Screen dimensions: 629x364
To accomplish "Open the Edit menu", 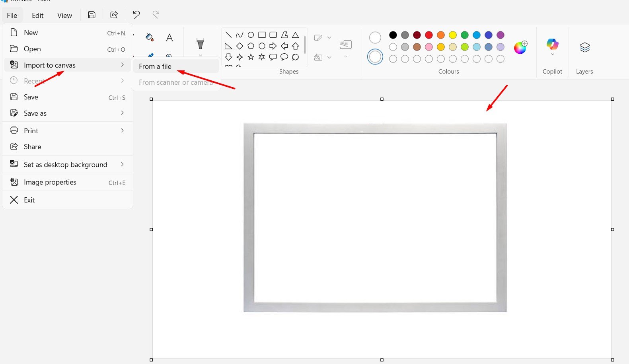I will point(38,15).
